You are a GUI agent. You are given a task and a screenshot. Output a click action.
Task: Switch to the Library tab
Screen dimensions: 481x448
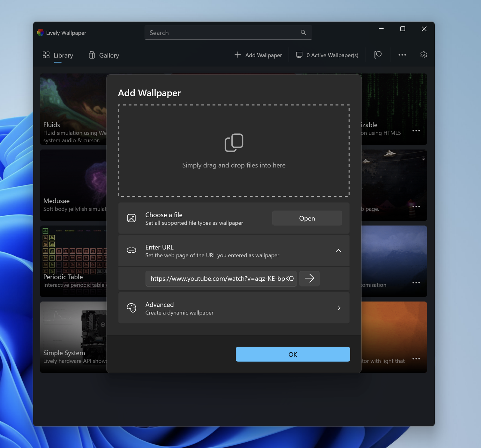click(58, 55)
